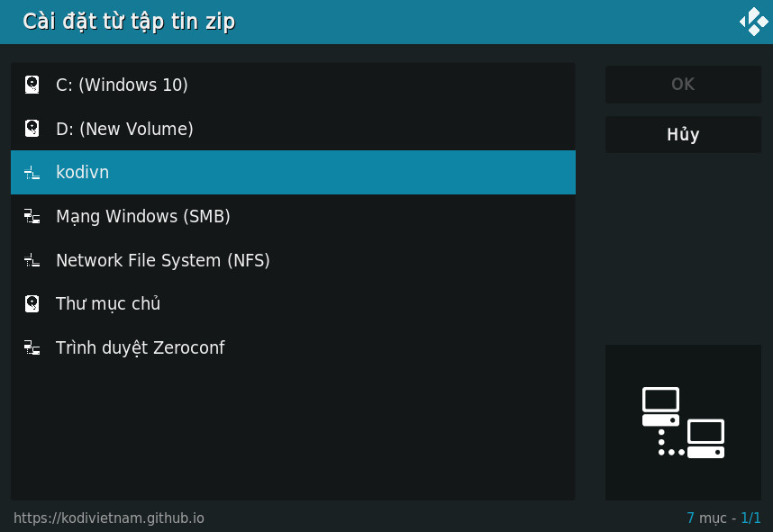Viewport: 773px width, 532px height.
Task: Open the C: (Windows 10) drive
Action: pos(122,85)
